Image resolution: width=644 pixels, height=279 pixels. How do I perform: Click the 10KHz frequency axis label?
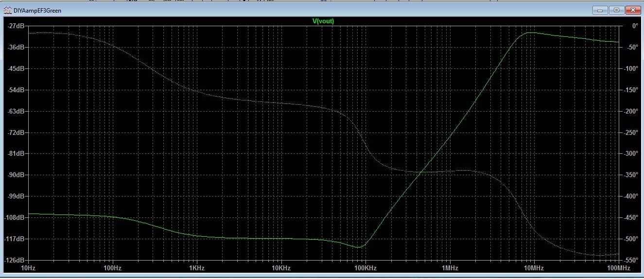[x=281, y=268]
